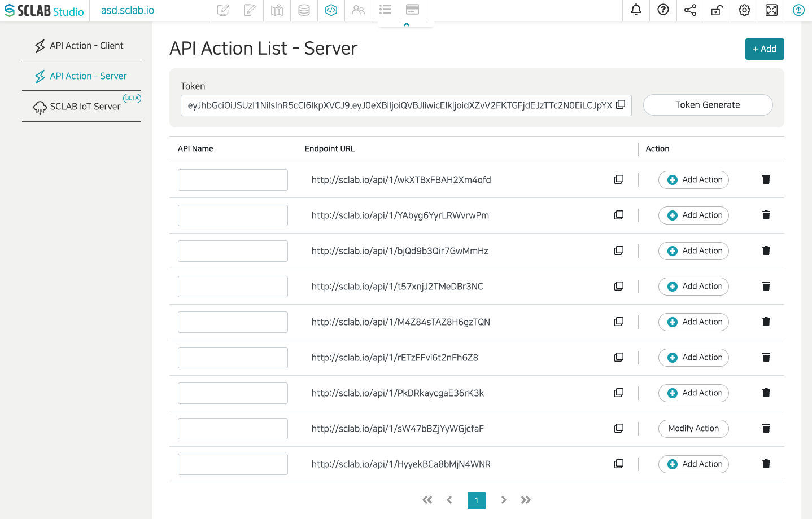Open the settings gear icon

tap(744, 10)
